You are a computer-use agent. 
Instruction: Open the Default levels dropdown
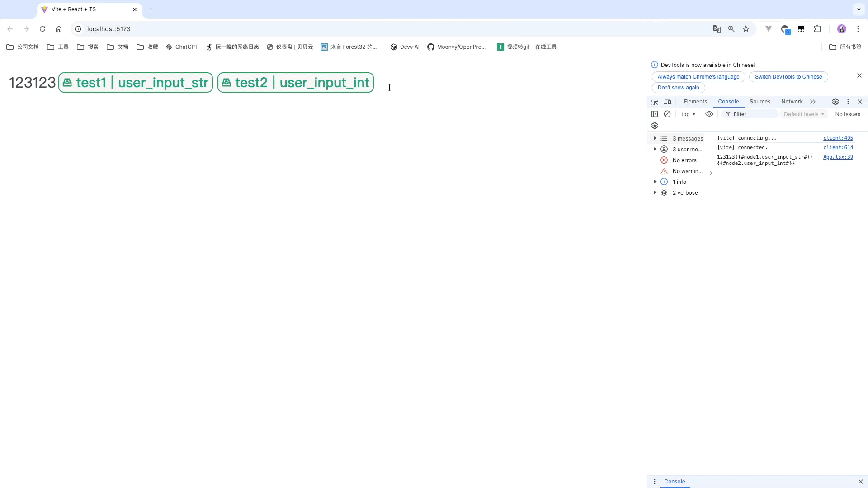[804, 114]
